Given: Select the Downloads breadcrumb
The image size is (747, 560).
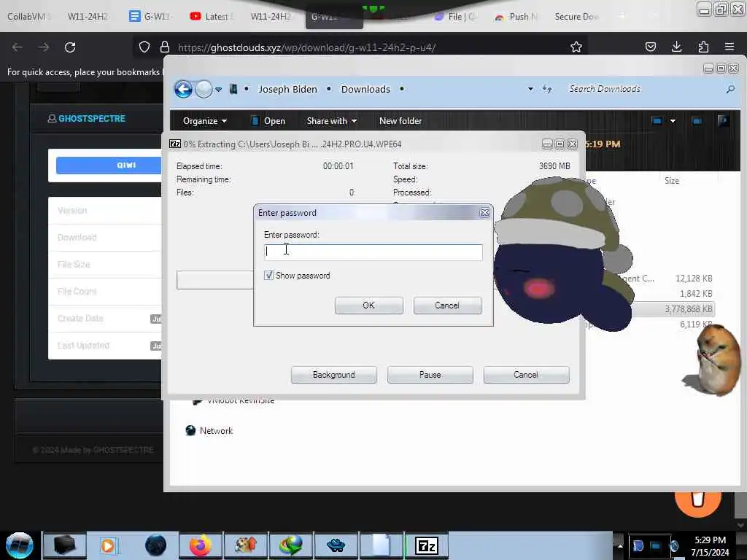Looking at the screenshot, I should (365, 89).
